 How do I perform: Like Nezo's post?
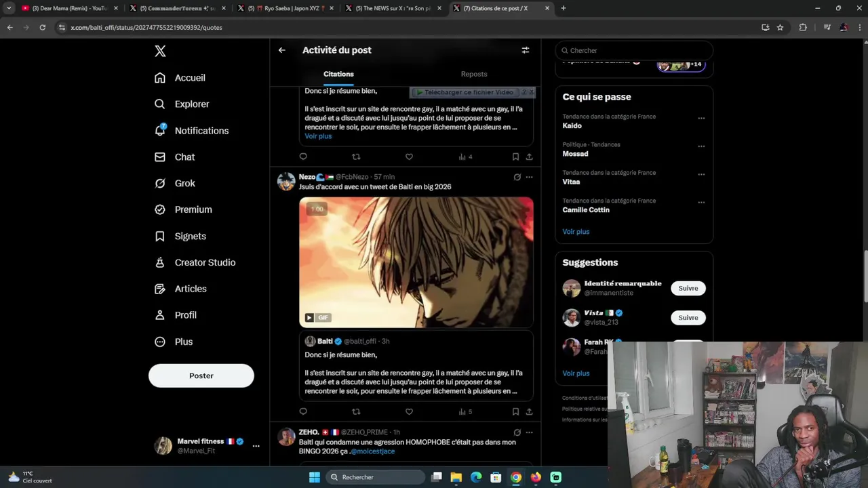409,411
